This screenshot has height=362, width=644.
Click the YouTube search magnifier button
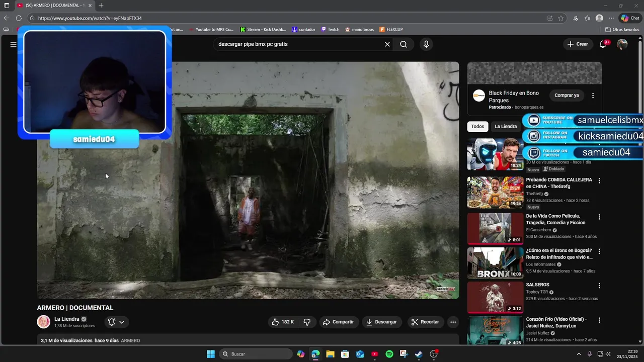pos(404,44)
